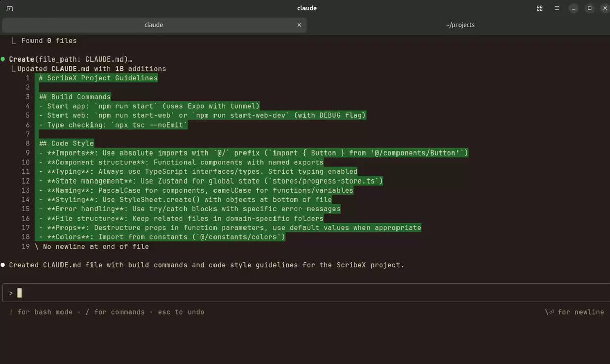The height and width of the screenshot is (364, 610).
Task: Click the 'Created CLAUDE.md file' summary message
Action: pos(206,265)
